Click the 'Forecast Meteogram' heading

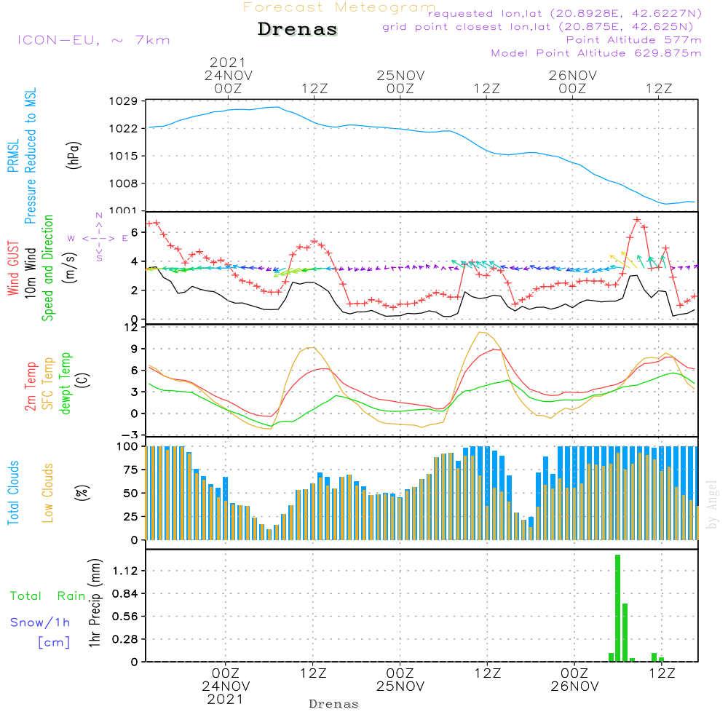[339, 8]
